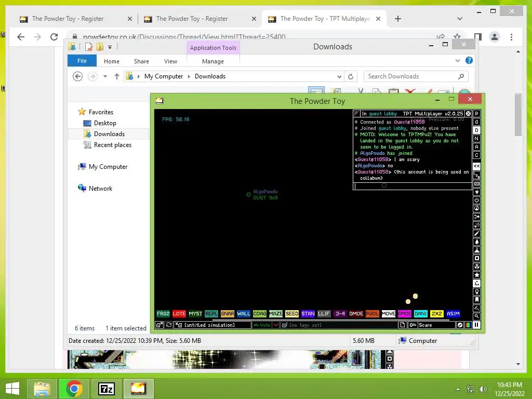Expand the Explorer address bar dropdown
This screenshot has height=399, width=532.
(339, 77)
